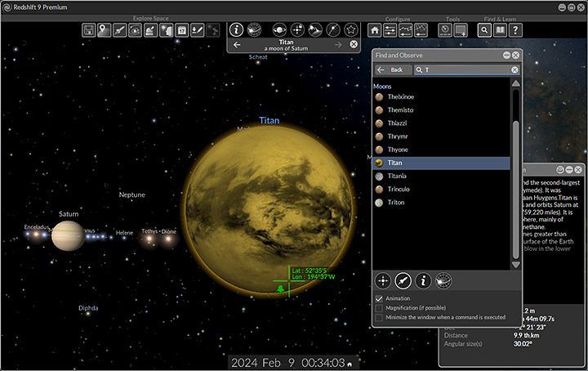Click the Saturn planet in the sky view

68,236
